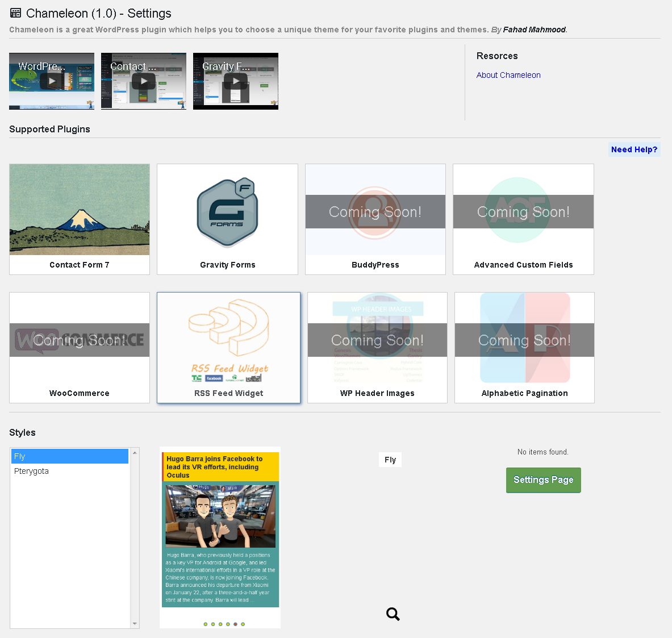Viewport: 672px width, 638px height.
Task: Open the Settings Page button
Action: [544, 480]
